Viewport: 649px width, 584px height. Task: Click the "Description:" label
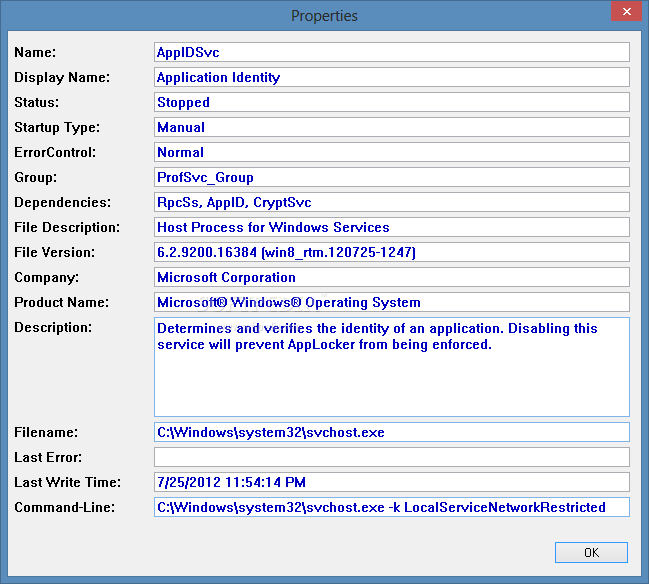(53, 327)
